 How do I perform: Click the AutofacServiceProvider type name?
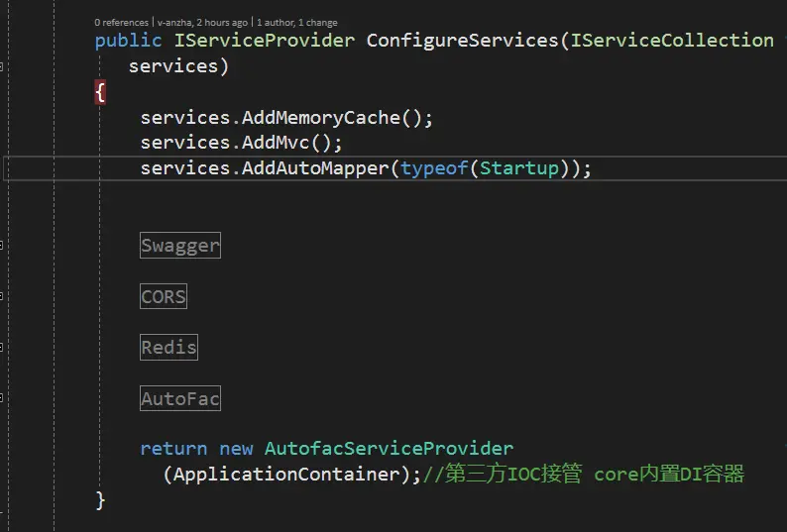(389, 448)
